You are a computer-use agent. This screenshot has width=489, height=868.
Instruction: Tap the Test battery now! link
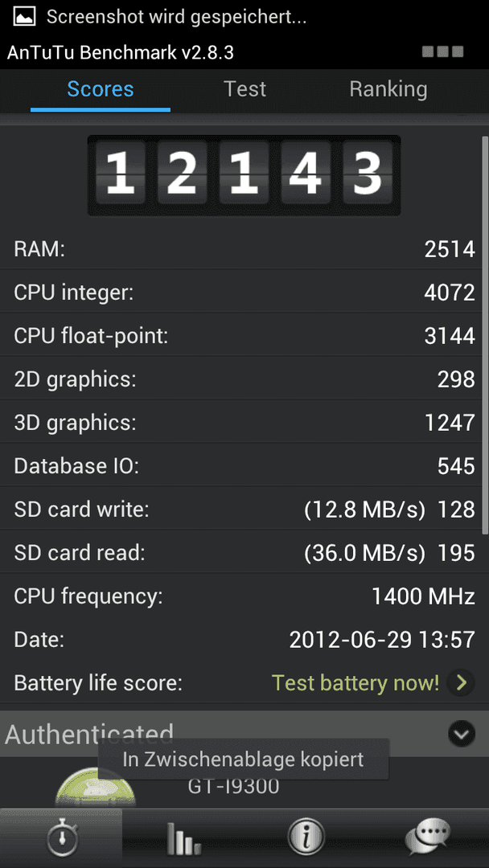tap(355, 684)
